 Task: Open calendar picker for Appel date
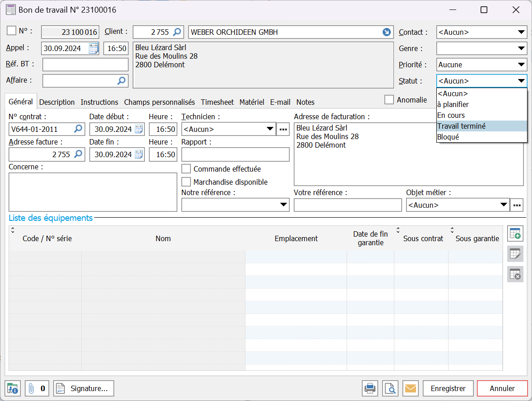[93, 48]
